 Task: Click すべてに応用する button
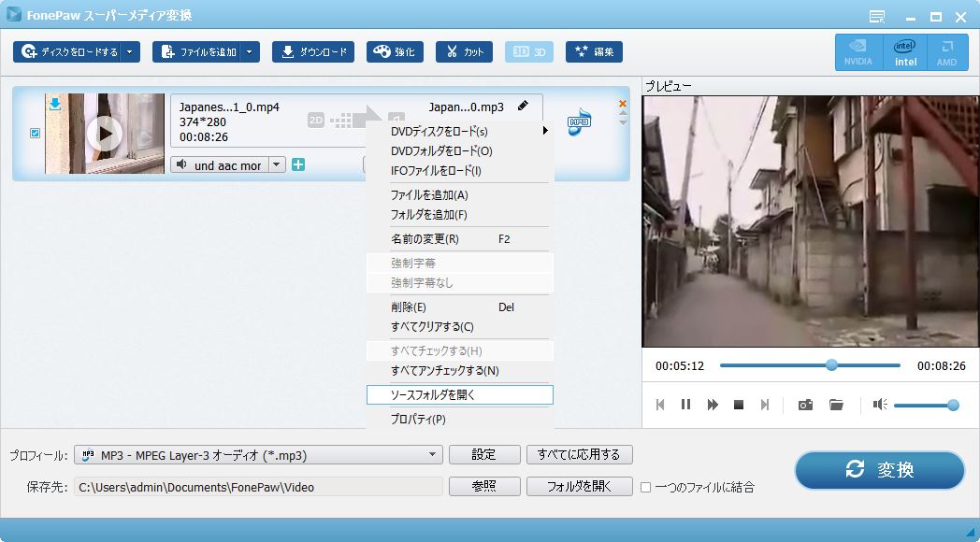click(580, 454)
